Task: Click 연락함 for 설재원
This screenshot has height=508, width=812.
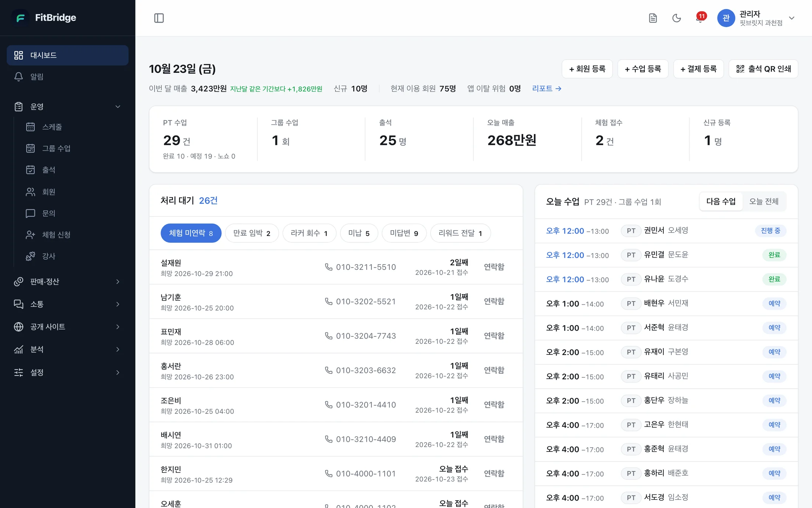Action: tap(494, 267)
